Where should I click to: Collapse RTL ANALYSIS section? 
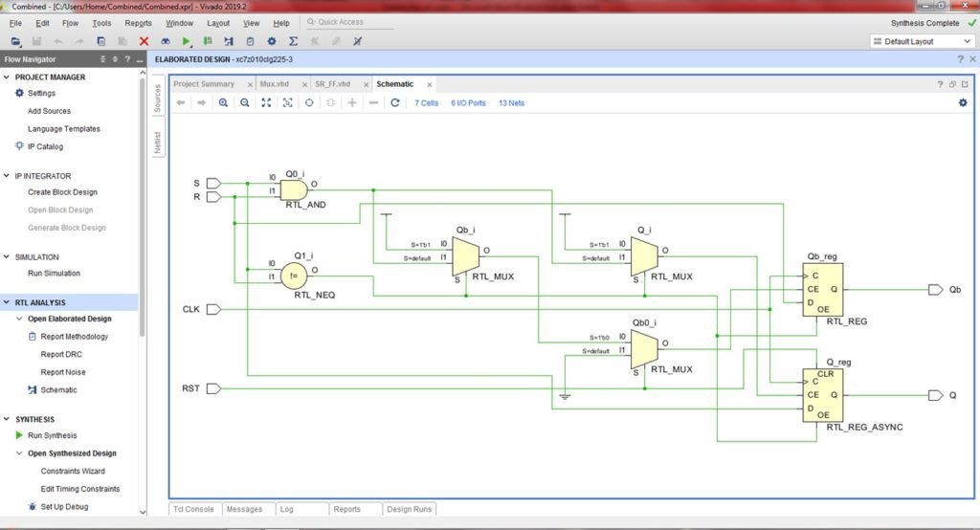(x=7, y=302)
